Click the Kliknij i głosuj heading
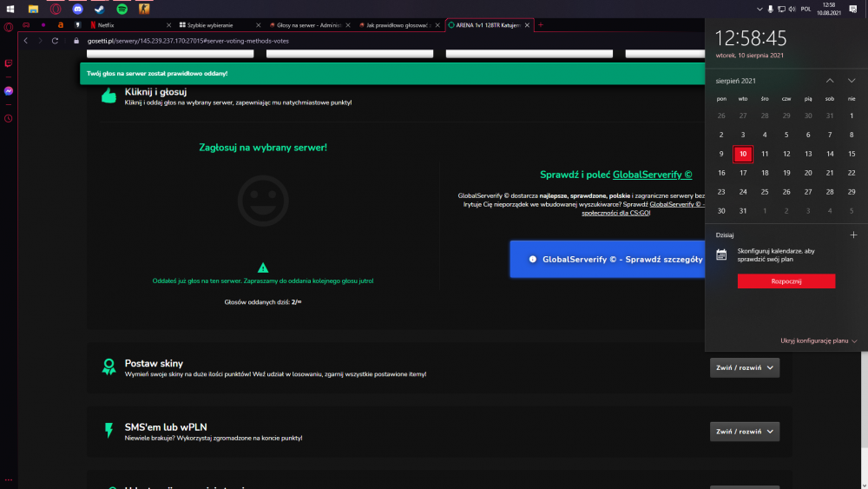Screen dimensions: 868x489 [155, 92]
